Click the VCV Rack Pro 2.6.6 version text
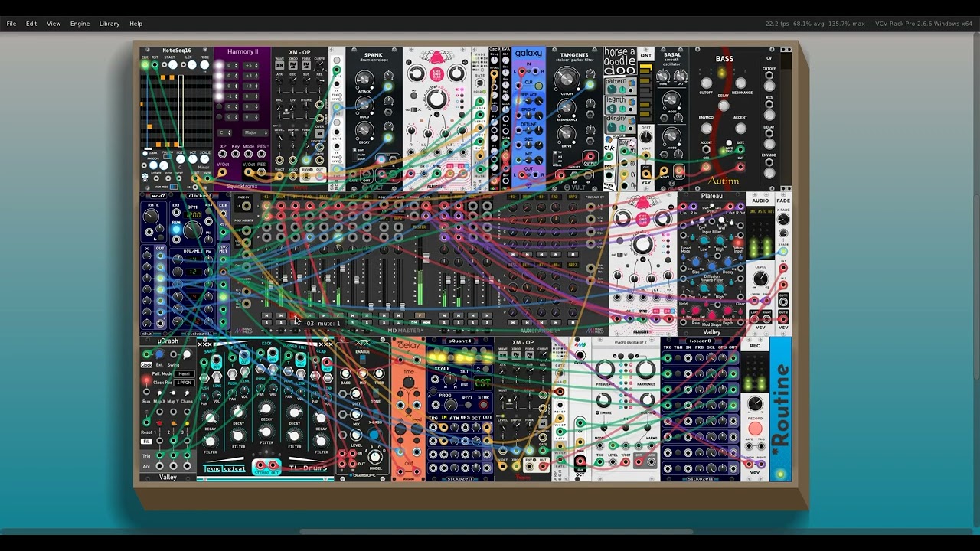The height and width of the screenshot is (551, 980). pos(923,24)
